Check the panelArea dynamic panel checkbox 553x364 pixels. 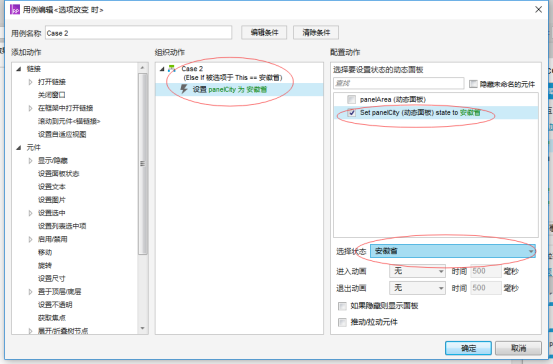click(x=351, y=99)
